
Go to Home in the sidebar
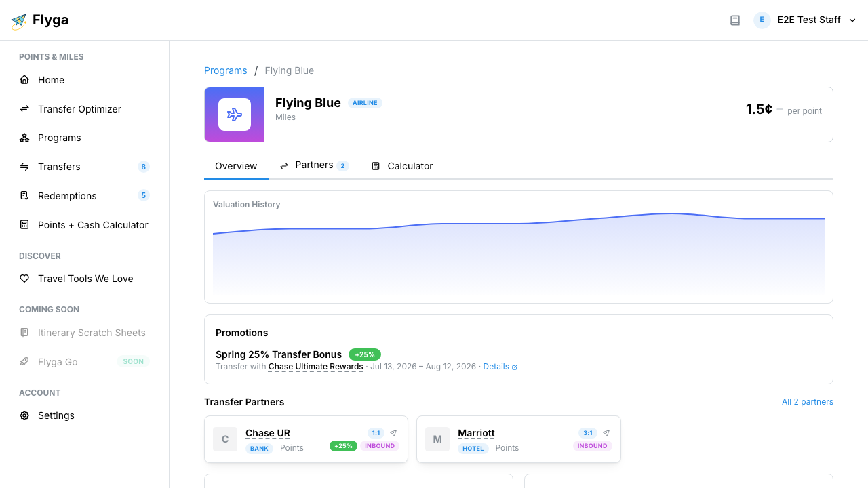[x=84, y=80]
